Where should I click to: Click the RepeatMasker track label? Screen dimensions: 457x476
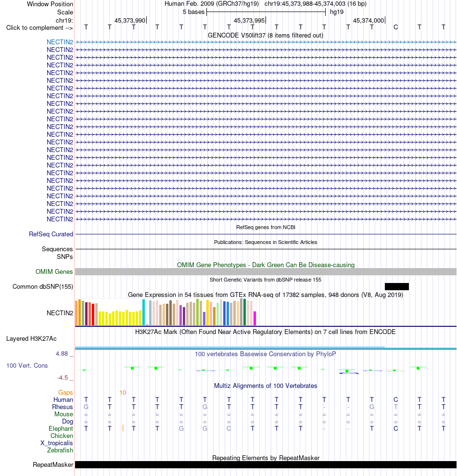[x=53, y=465]
